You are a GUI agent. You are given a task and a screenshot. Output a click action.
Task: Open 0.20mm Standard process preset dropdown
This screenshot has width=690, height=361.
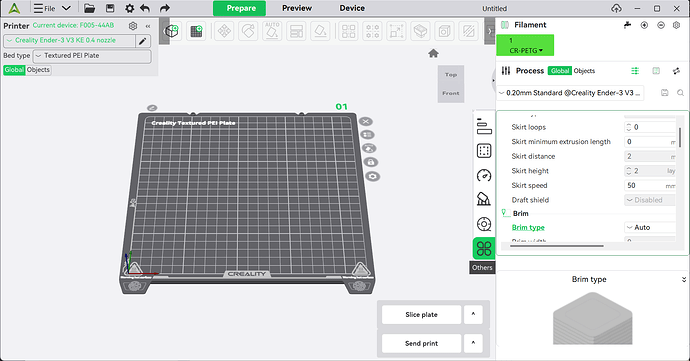coord(570,93)
